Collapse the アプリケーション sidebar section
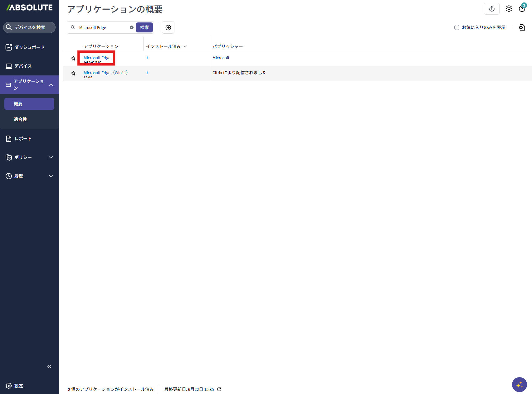 tap(51, 85)
